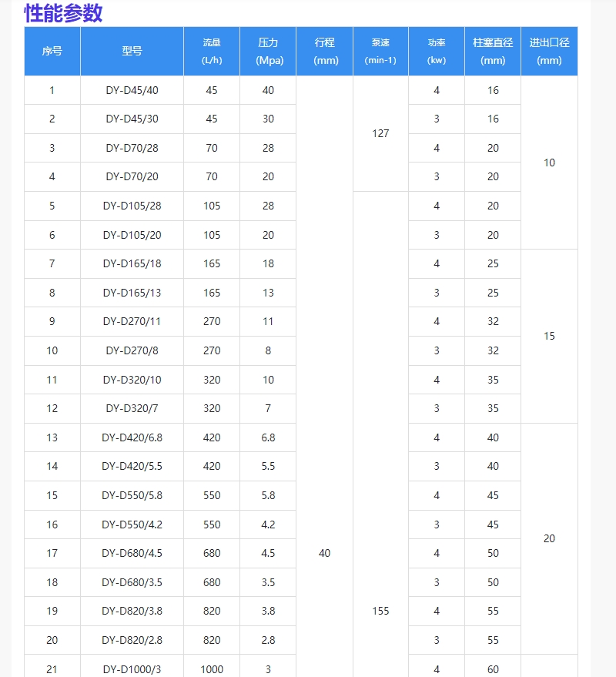Click the stroke value 40 in 行程 column
Screen dimensions: 616x677
tap(325, 553)
